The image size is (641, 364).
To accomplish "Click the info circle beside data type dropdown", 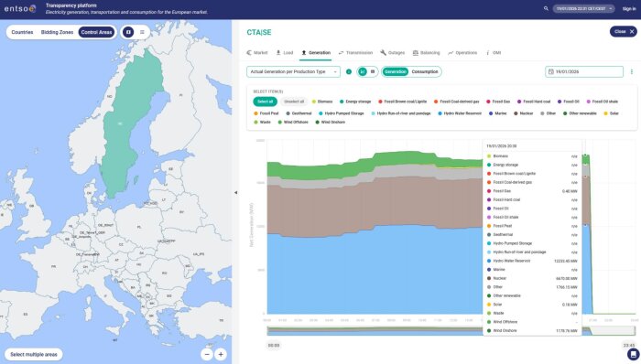I will (x=349, y=72).
